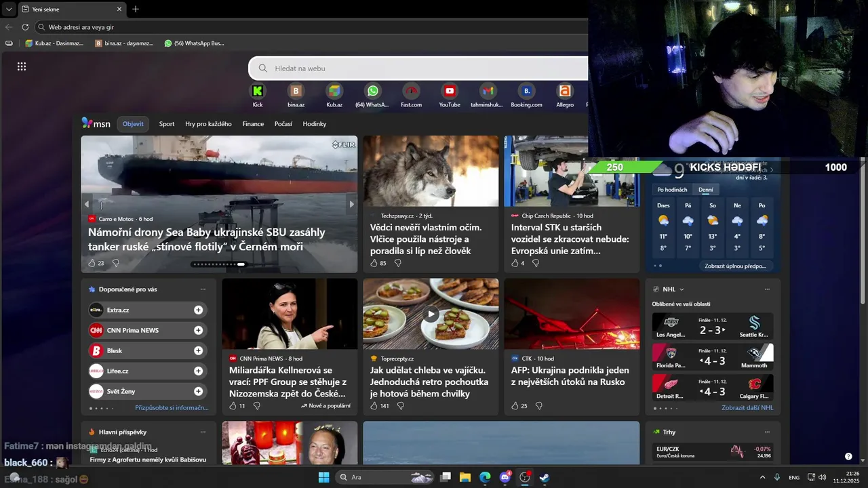Open Discord from the taskbar
The width and height of the screenshot is (868, 488).
pyautogui.click(x=505, y=477)
